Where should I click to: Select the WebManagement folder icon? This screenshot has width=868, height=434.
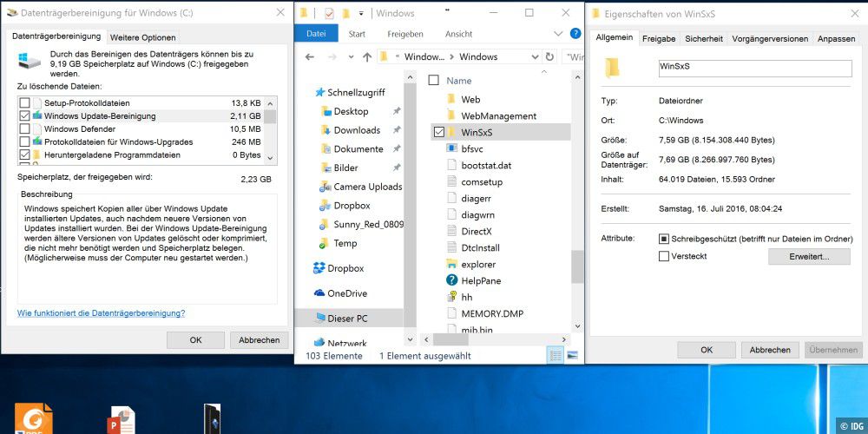[x=452, y=115]
